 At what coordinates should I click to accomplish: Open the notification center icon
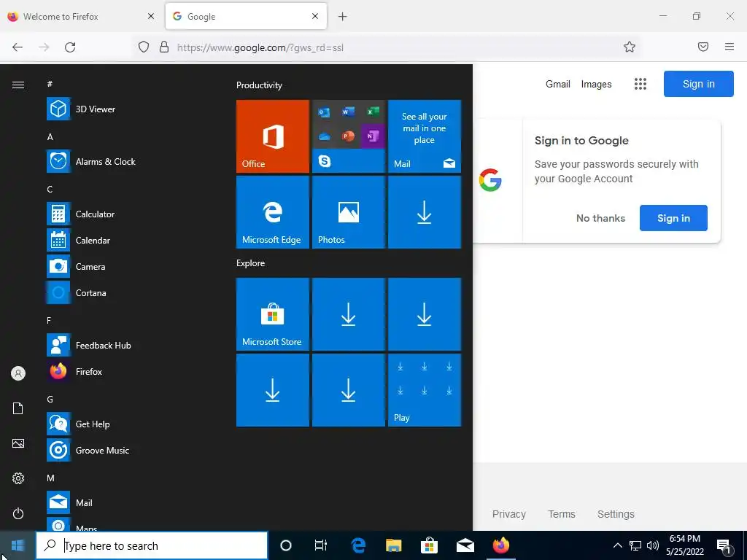click(724, 546)
